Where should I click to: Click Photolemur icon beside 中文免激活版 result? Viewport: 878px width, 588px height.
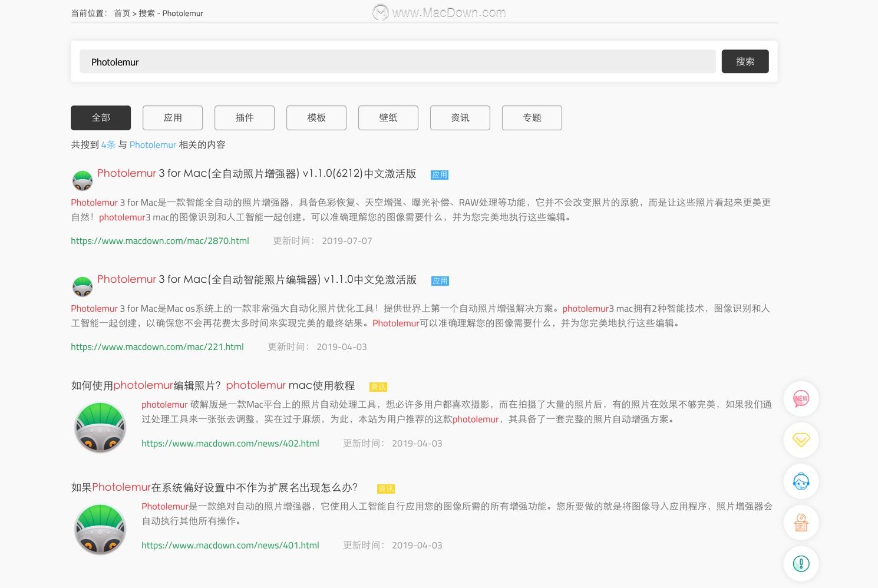(x=82, y=286)
